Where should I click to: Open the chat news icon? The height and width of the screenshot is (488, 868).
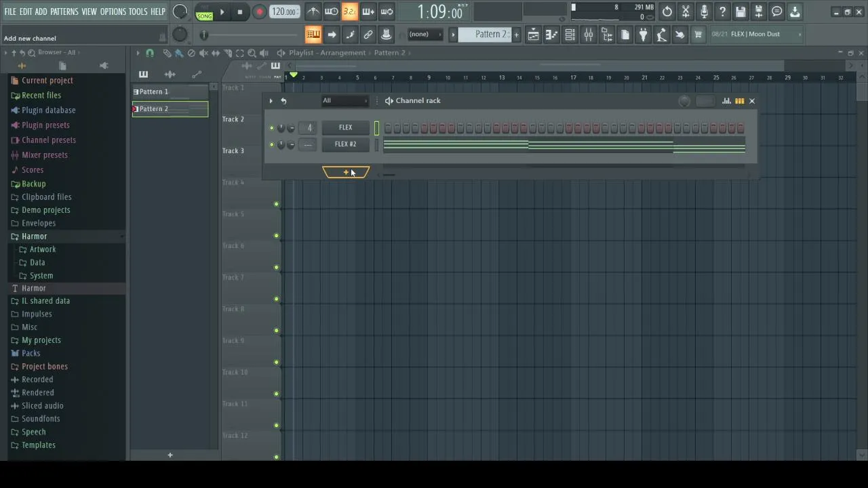[x=777, y=12]
